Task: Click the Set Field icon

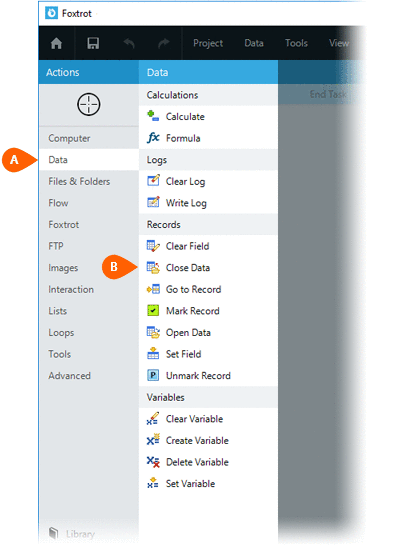Action: [x=153, y=354]
